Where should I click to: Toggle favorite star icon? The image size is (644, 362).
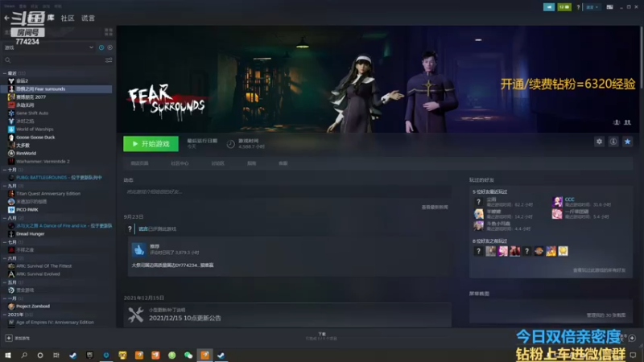[x=628, y=142]
